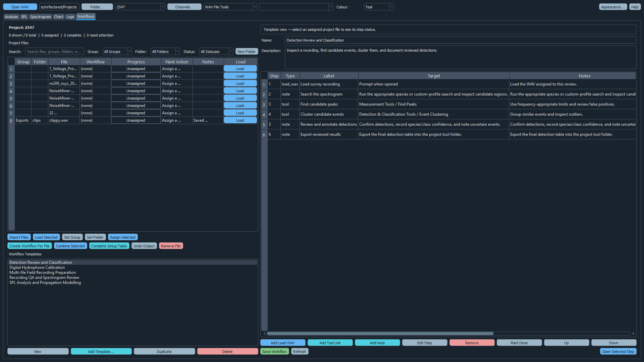Select Detection Review and Classification template
This screenshot has height=362, width=644.
[133, 262]
